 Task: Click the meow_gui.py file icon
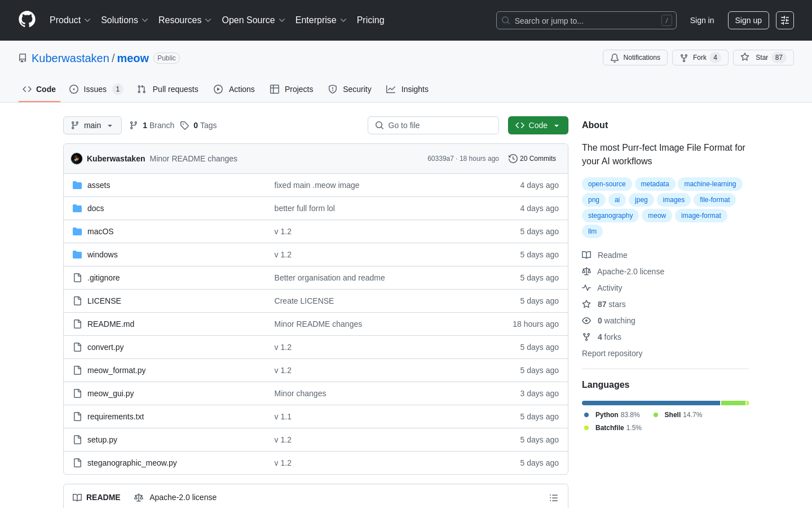pos(77,393)
